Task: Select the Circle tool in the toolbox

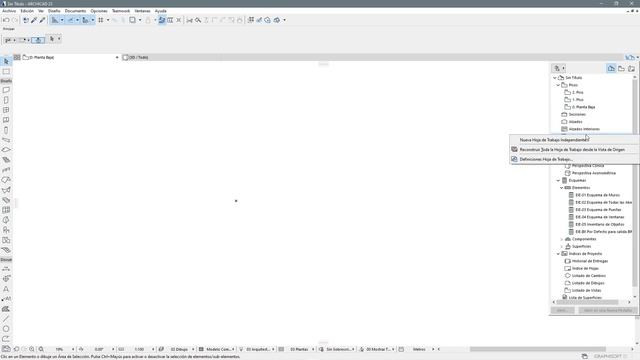Action: pyautogui.click(x=6, y=329)
